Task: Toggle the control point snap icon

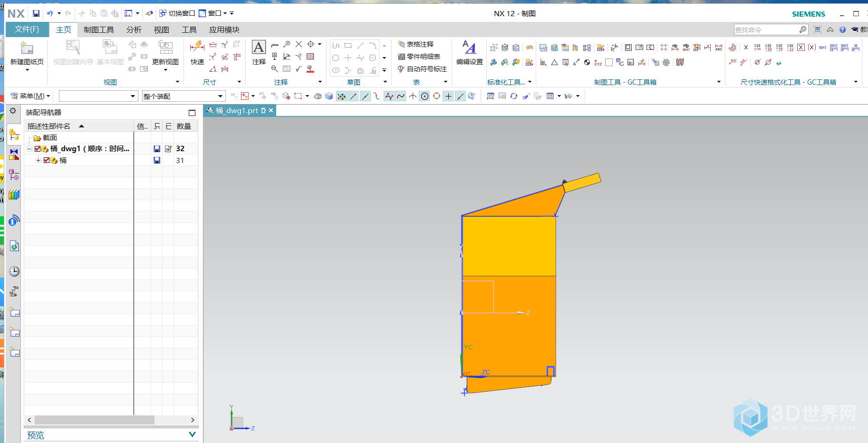Action: pos(376,96)
